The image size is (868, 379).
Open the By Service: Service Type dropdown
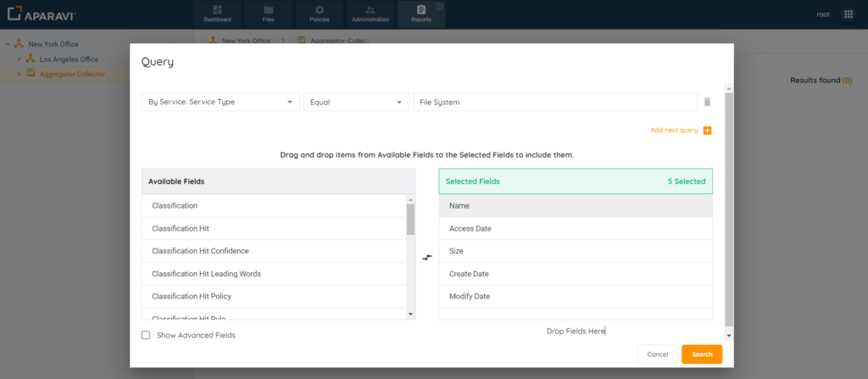click(x=220, y=102)
